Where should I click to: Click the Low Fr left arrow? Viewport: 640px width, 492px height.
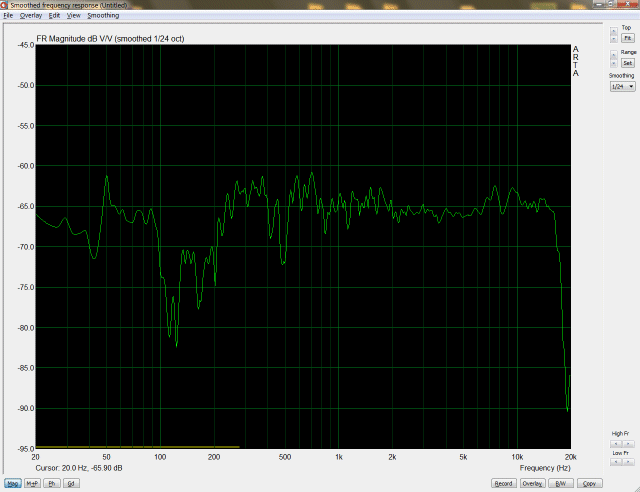[616, 462]
